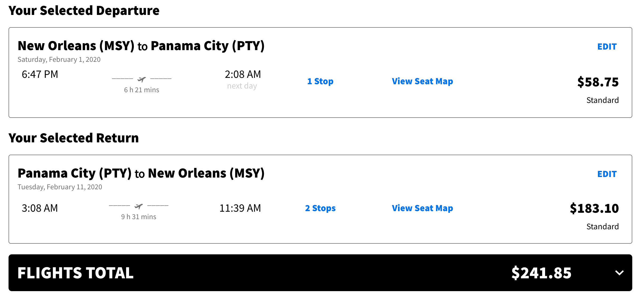This screenshot has height=297, width=644.
Task: Click the 2:08 AM arrival time
Action: (x=243, y=74)
